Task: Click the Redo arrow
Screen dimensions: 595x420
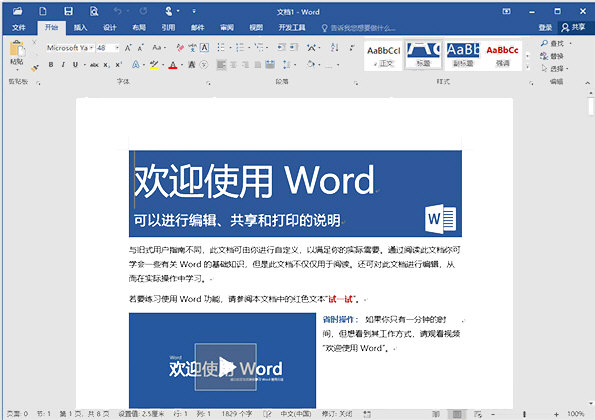Action: click(x=143, y=11)
